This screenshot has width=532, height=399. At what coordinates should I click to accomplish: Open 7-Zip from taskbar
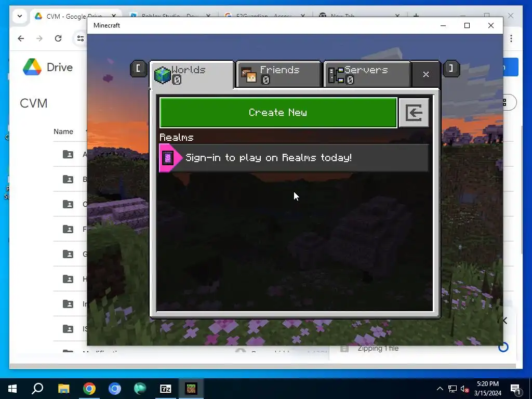click(166, 389)
